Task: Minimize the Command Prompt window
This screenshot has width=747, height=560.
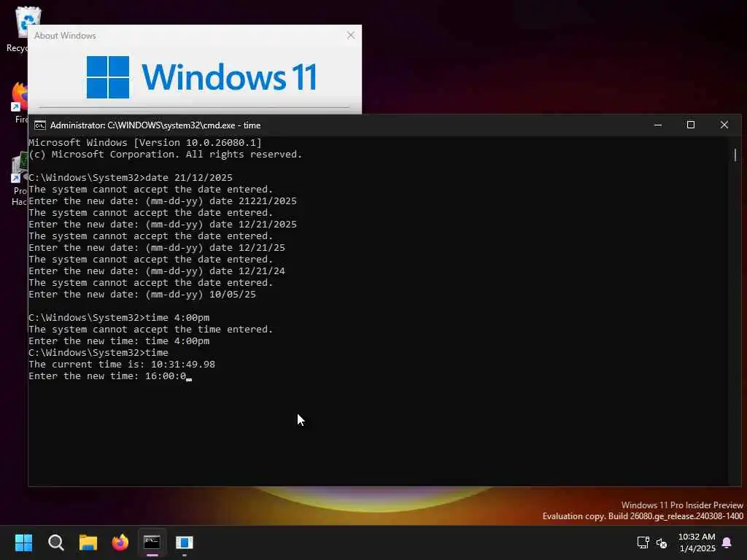Action: [x=658, y=125]
